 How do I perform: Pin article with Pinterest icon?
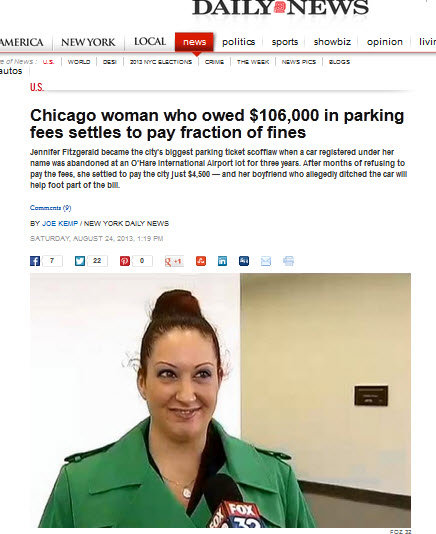pyautogui.click(x=125, y=261)
